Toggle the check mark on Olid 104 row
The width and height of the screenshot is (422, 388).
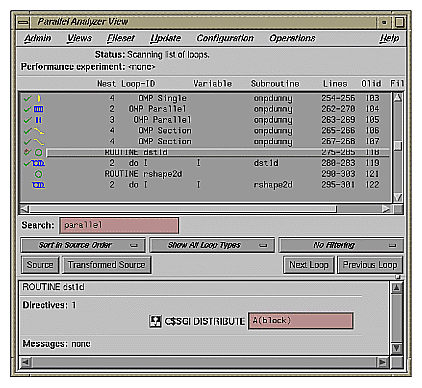point(28,109)
